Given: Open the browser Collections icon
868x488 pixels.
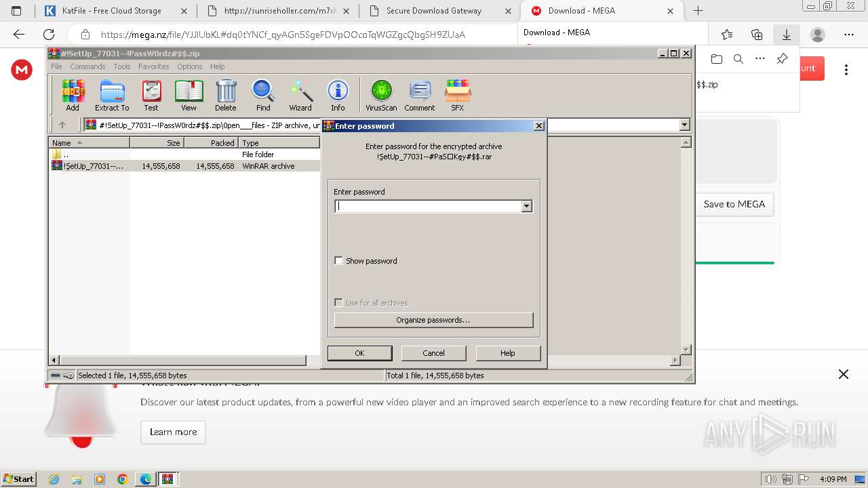Looking at the screenshot, I should [x=757, y=35].
